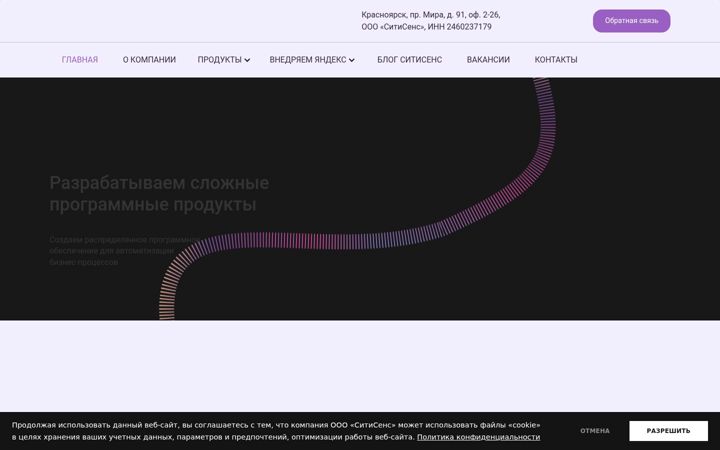Click РАЗРЕШИТЬ to accept cookies
The width and height of the screenshot is (720, 450).
pyautogui.click(x=669, y=431)
